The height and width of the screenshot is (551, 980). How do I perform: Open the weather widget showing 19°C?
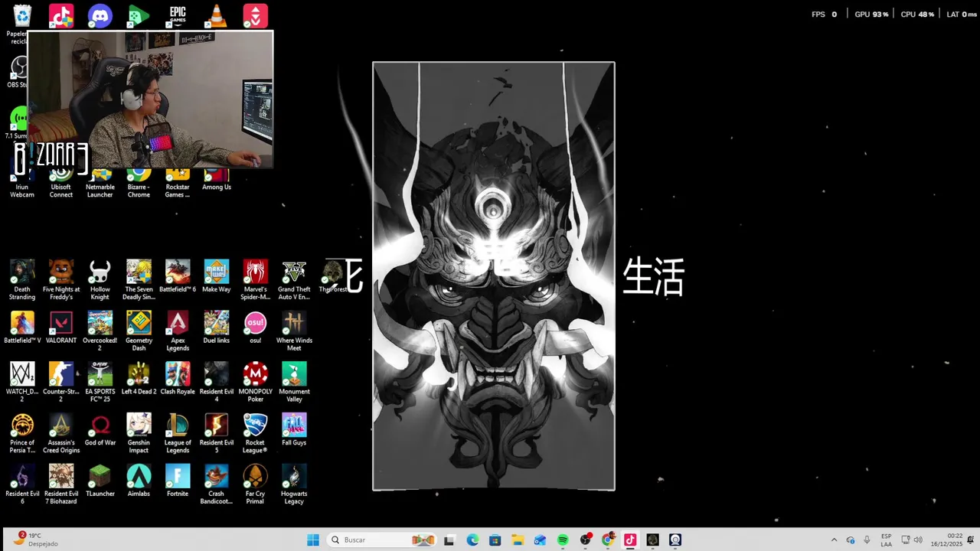pyautogui.click(x=37, y=540)
